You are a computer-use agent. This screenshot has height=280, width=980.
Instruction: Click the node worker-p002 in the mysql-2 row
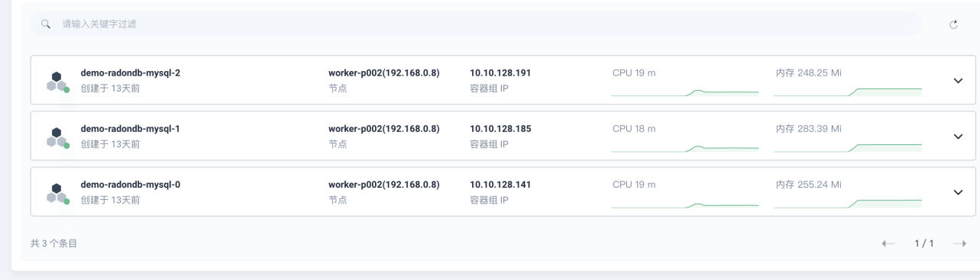(384, 73)
